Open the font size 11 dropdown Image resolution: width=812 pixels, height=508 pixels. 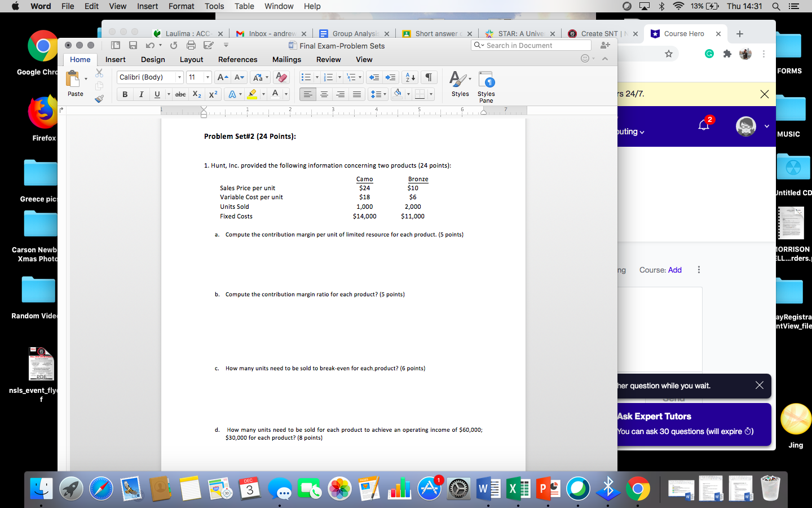coord(208,77)
